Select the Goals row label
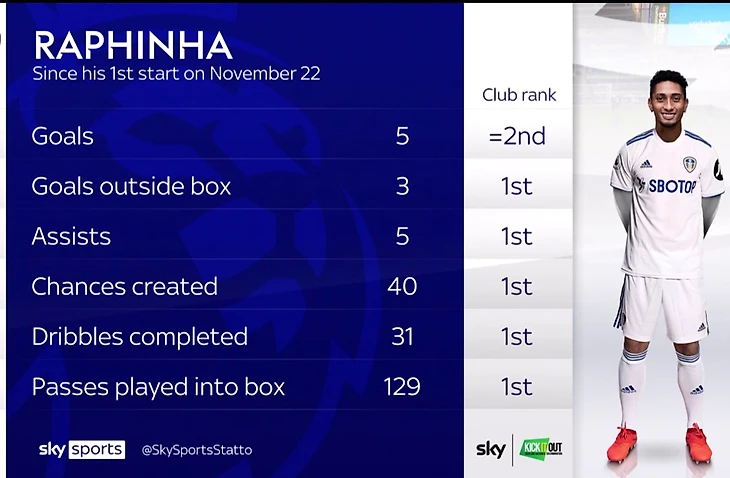This screenshot has height=478, width=730. click(62, 136)
